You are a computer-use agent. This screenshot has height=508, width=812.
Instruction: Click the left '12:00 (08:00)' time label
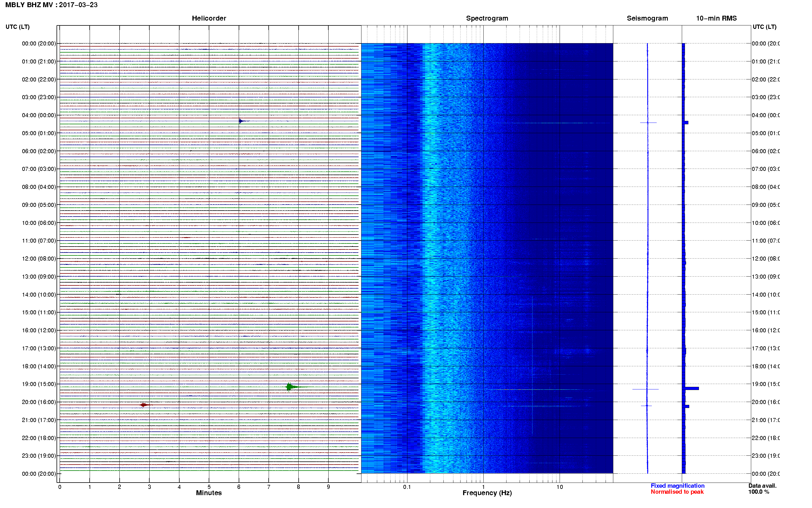[39, 259]
